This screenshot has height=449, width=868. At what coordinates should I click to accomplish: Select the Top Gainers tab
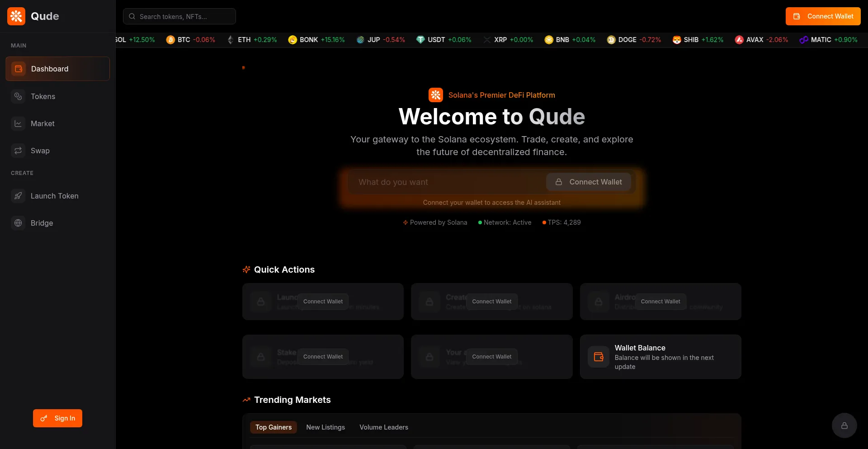coord(274,427)
